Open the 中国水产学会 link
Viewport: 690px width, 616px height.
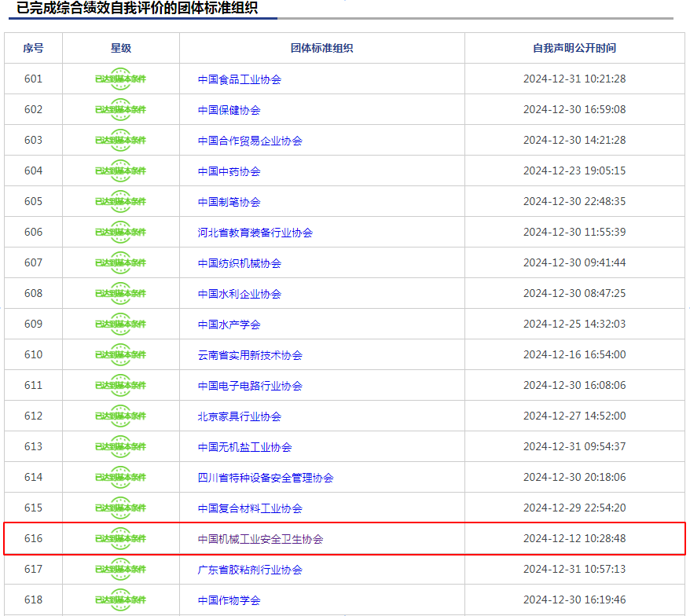(229, 324)
